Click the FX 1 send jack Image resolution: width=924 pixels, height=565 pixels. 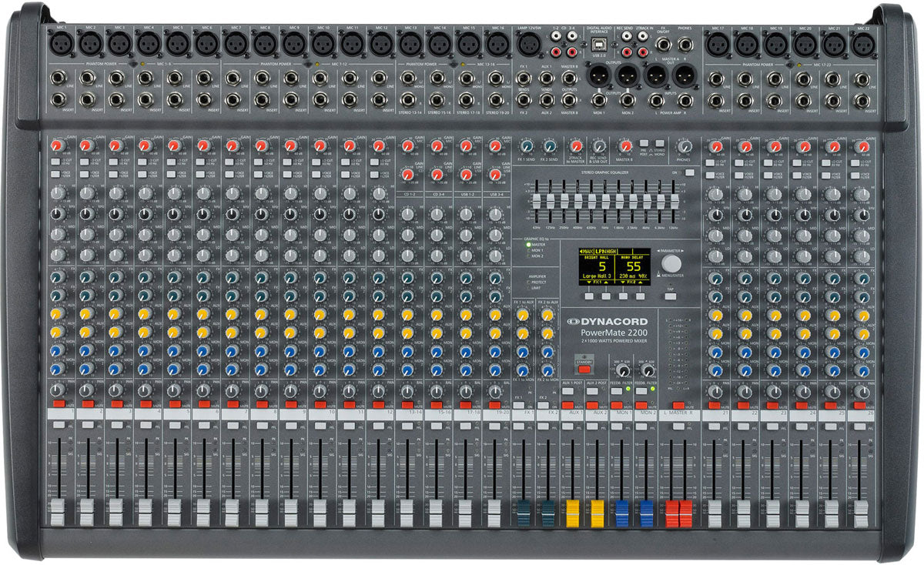524,78
